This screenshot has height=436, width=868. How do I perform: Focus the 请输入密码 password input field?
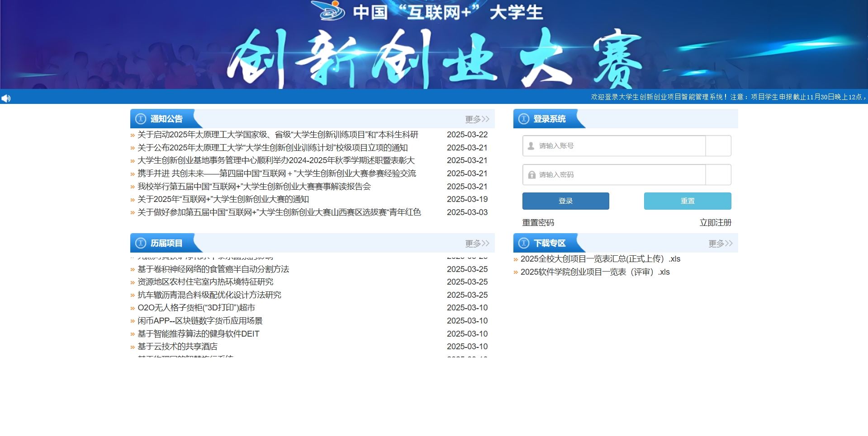pos(614,175)
